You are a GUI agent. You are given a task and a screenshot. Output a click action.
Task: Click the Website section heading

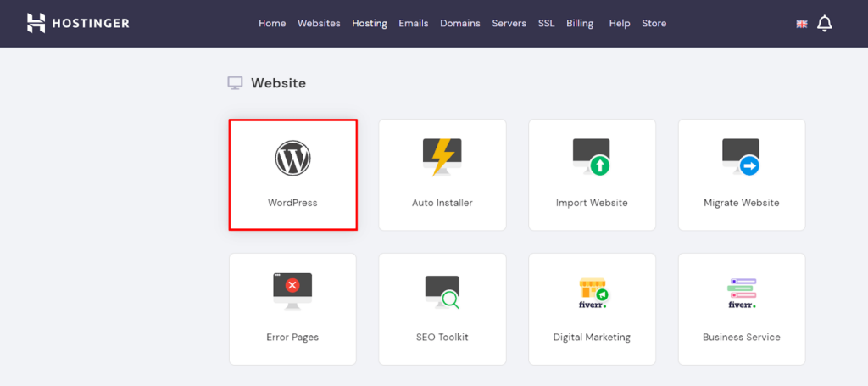tap(278, 83)
